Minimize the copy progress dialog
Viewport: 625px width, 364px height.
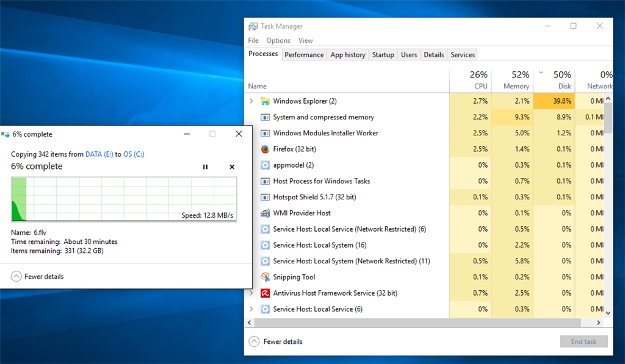click(187, 134)
